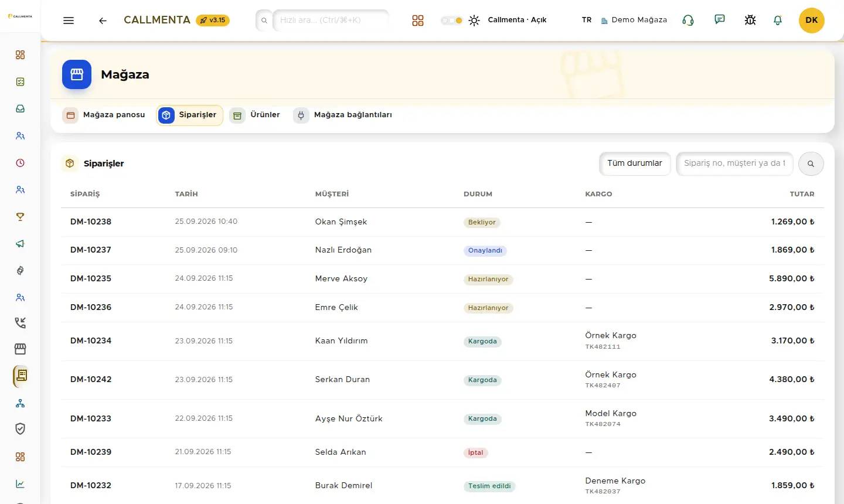The width and height of the screenshot is (844, 504).
Task: Focus the Sipariş no, müşteri search field
Action: tap(734, 164)
